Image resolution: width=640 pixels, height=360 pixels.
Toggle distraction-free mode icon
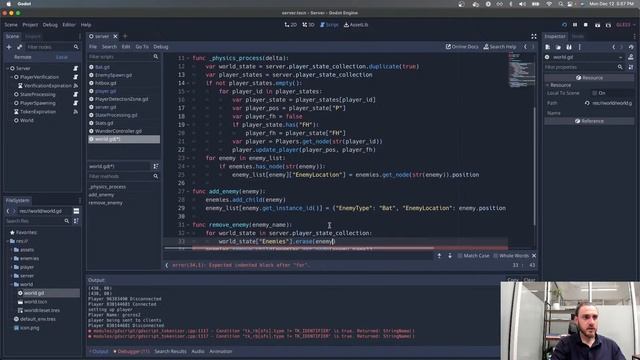click(x=534, y=36)
